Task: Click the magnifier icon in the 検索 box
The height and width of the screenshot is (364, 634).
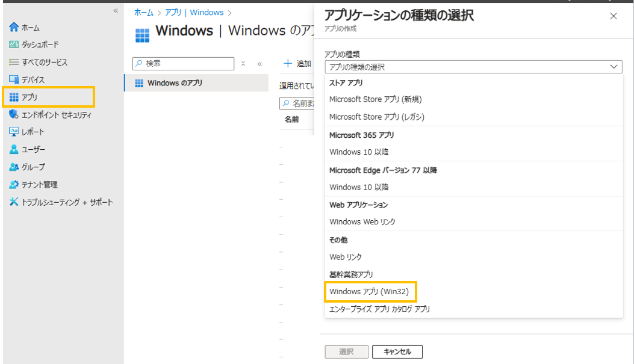Action: click(139, 63)
